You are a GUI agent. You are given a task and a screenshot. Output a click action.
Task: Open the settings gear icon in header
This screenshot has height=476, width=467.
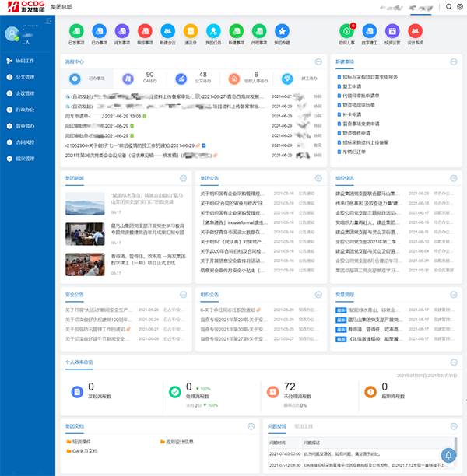click(459, 7)
